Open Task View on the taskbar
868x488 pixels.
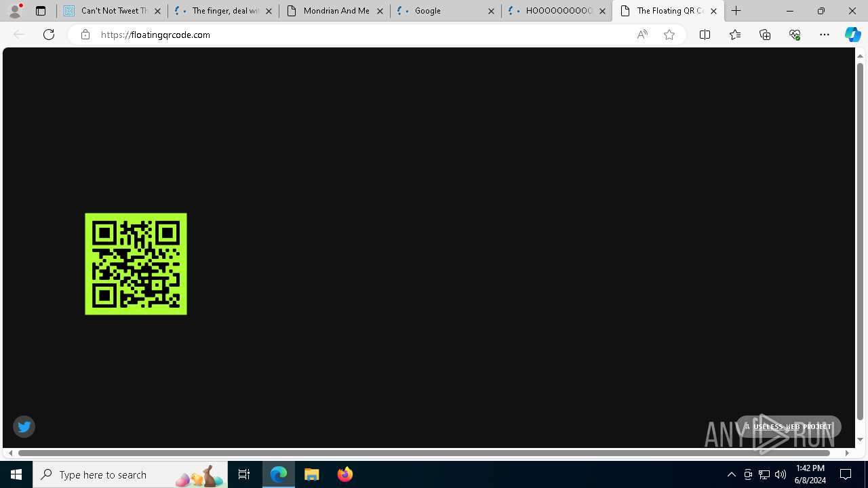[x=244, y=474]
